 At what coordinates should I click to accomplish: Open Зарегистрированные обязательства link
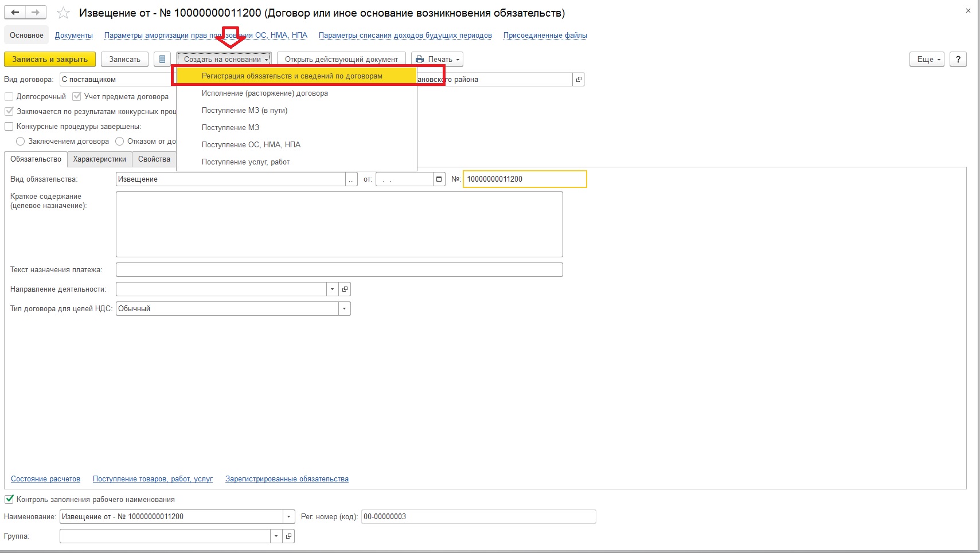[287, 479]
